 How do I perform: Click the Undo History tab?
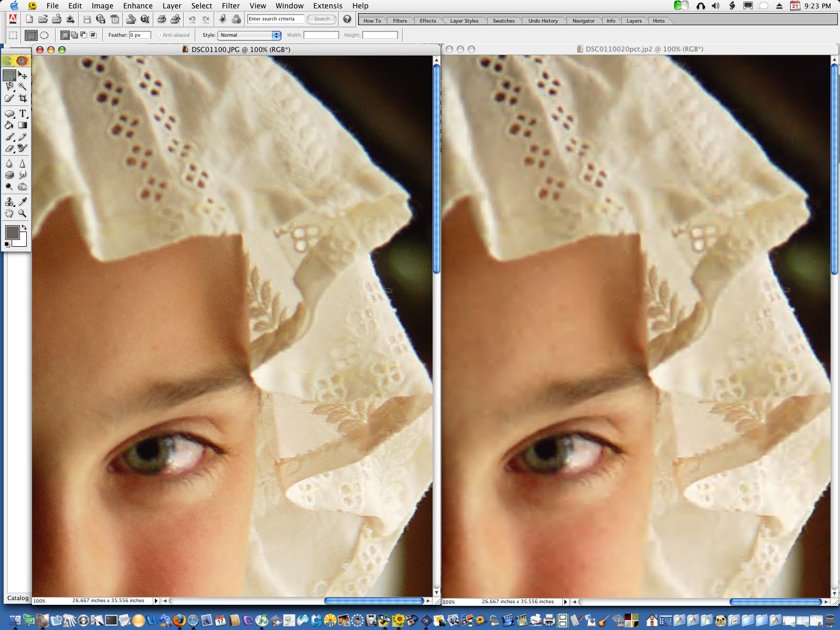(x=543, y=21)
